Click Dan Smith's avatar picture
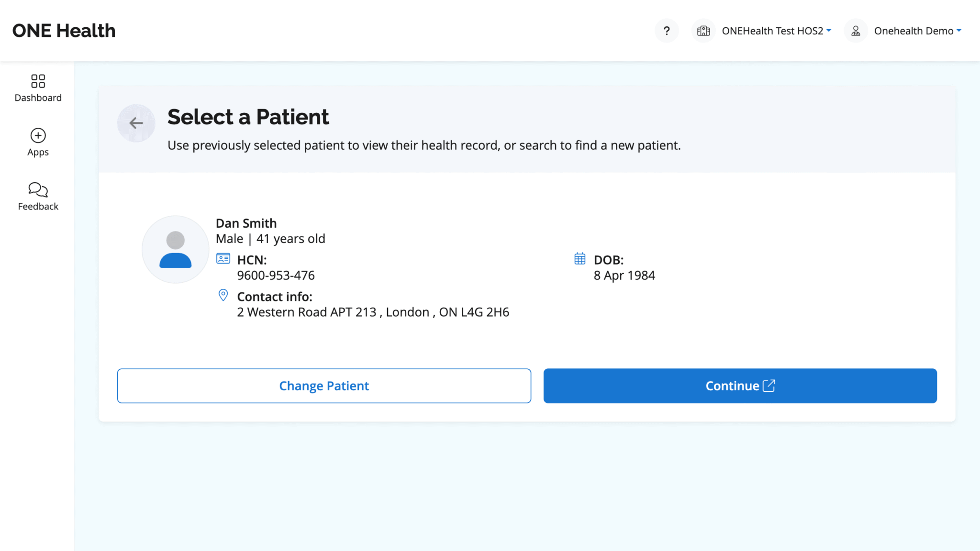 (175, 249)
